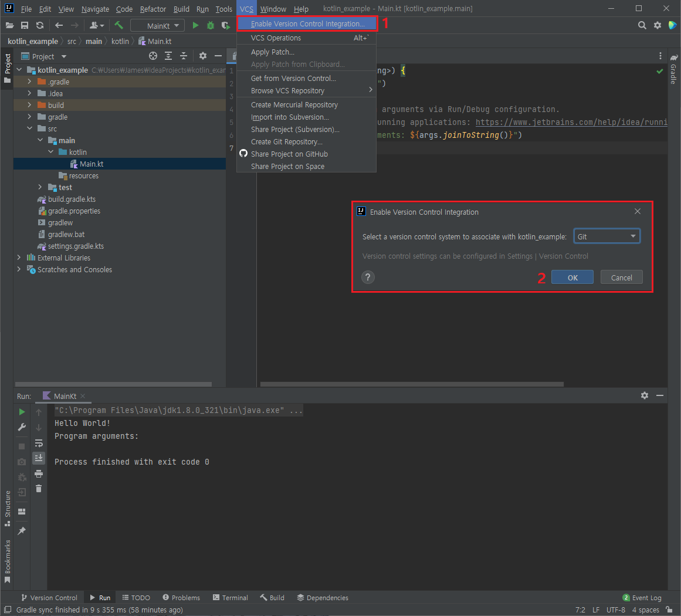
Task: Clear console with trash icon
Action: (39, 489)
